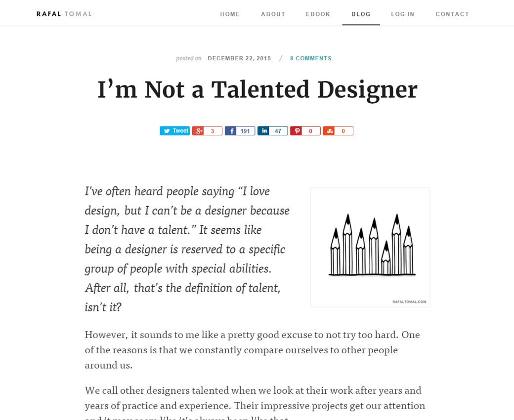
Task: Open the Blog navigation tab
Action: (361, 14)
